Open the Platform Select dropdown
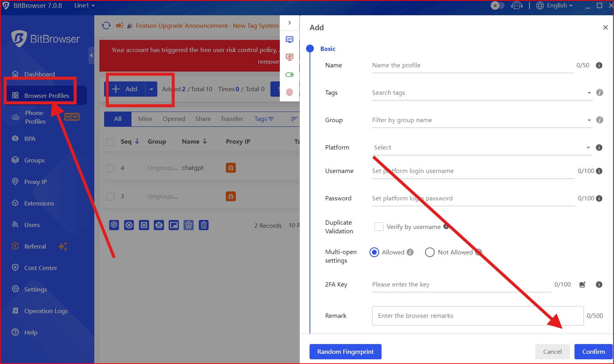The width and height of the screenshot is (614, 364). (x=481, y=148)
